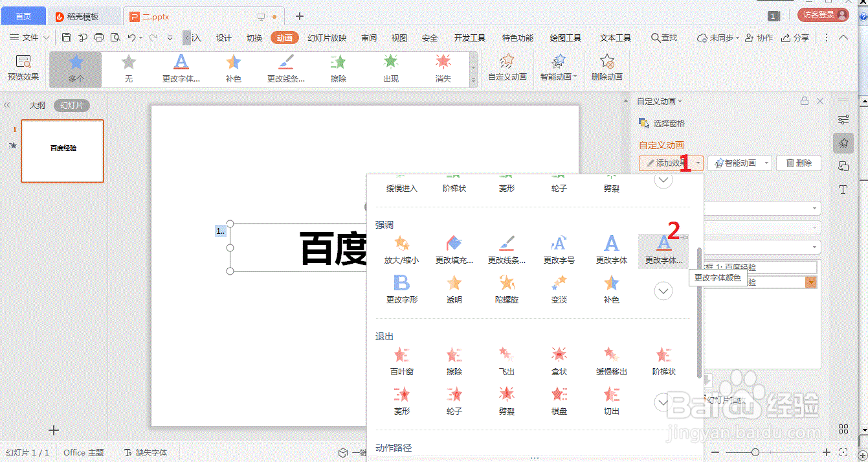Expand more entrance effects with the top chevron
Screen dimensions: 868x462
point(663,181)
